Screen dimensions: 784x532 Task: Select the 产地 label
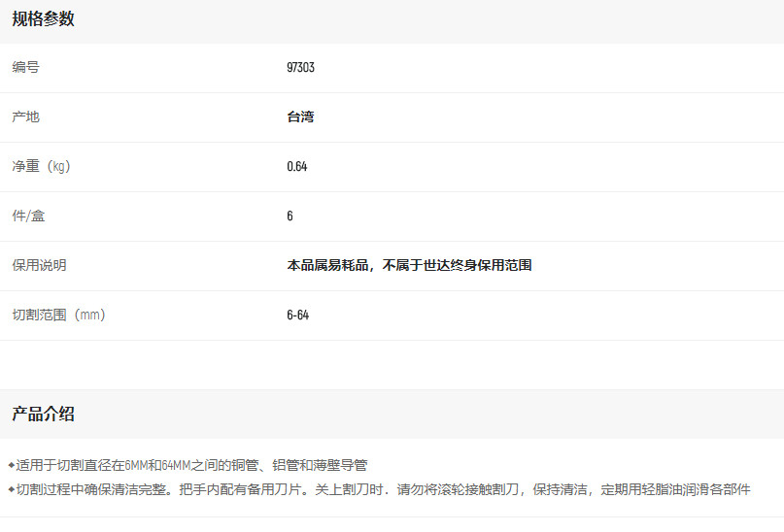[x=25, y=117]
